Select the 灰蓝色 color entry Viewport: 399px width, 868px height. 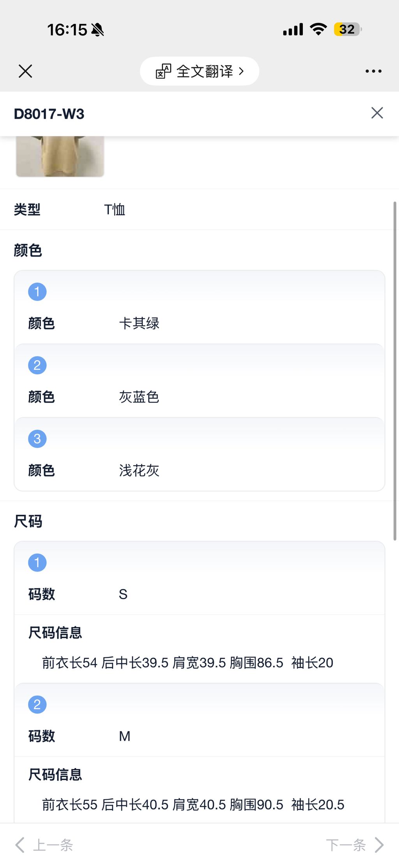point(139,397)
